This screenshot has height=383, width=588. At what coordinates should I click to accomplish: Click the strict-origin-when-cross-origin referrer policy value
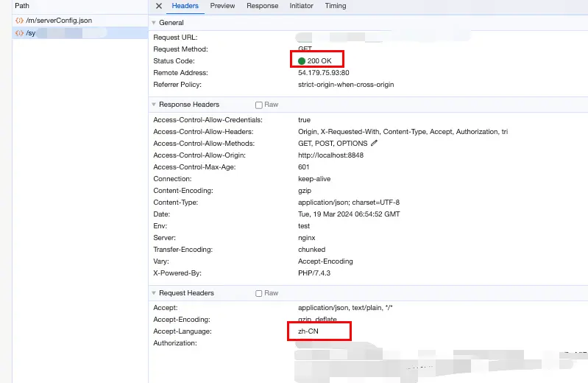pos(346,85)
